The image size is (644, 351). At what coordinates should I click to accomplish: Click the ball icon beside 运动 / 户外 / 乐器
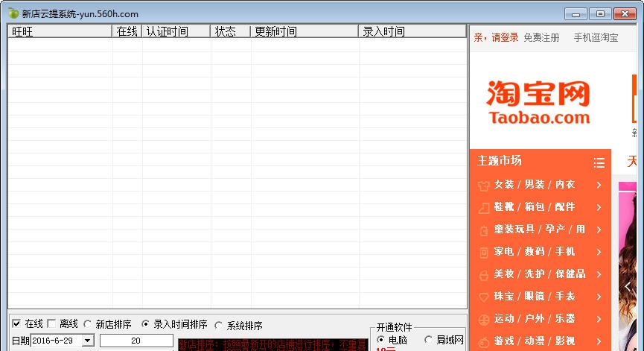484,320
